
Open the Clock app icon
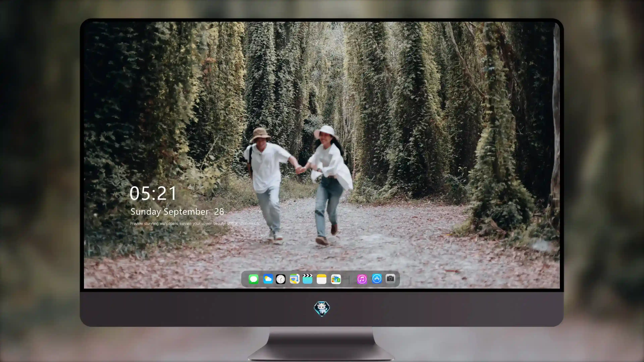coord(281,279)
